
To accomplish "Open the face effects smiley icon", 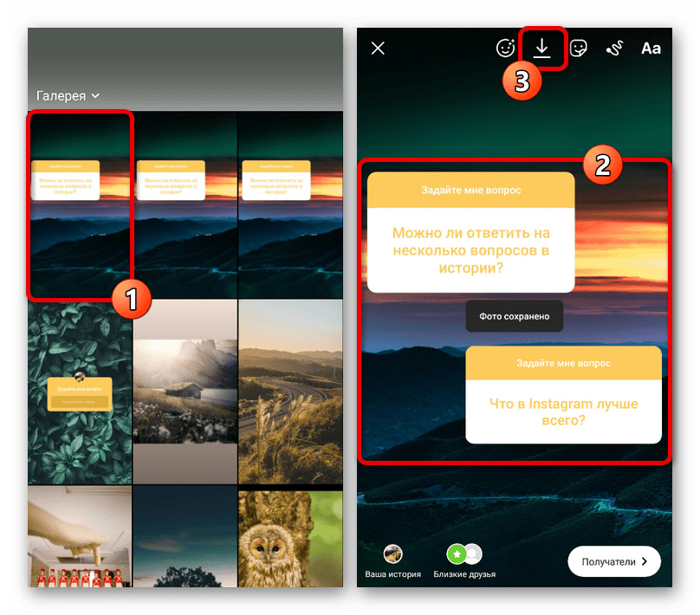I will 505,49.
